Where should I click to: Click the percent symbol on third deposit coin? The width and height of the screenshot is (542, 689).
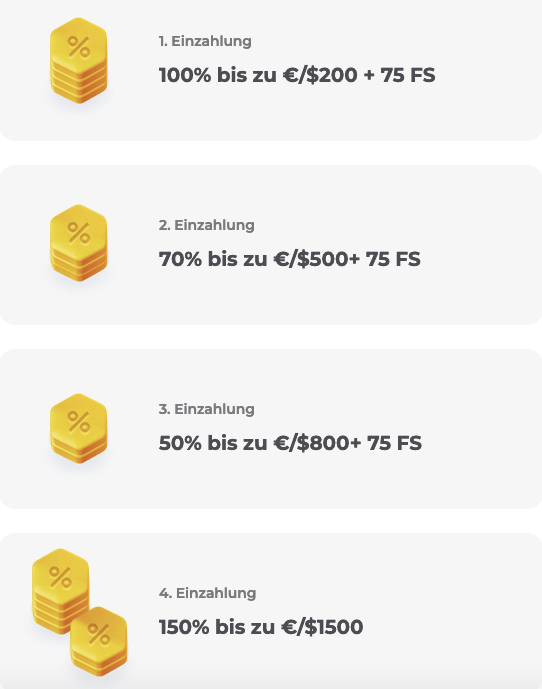coord(79,422)
